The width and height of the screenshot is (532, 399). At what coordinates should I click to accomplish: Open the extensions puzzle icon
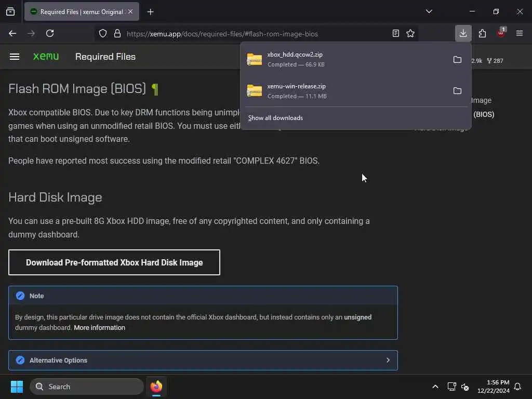pos(482,33)
